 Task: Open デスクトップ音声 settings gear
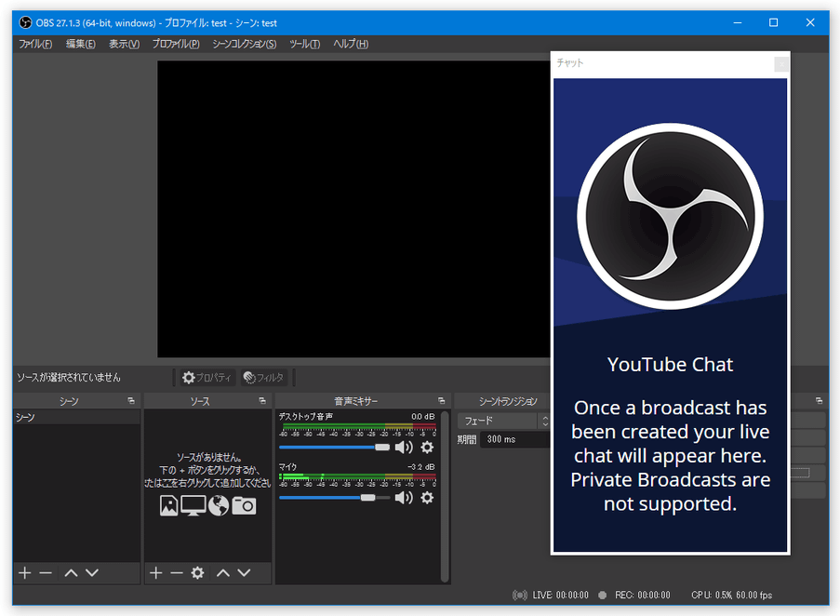click(427, 448)
